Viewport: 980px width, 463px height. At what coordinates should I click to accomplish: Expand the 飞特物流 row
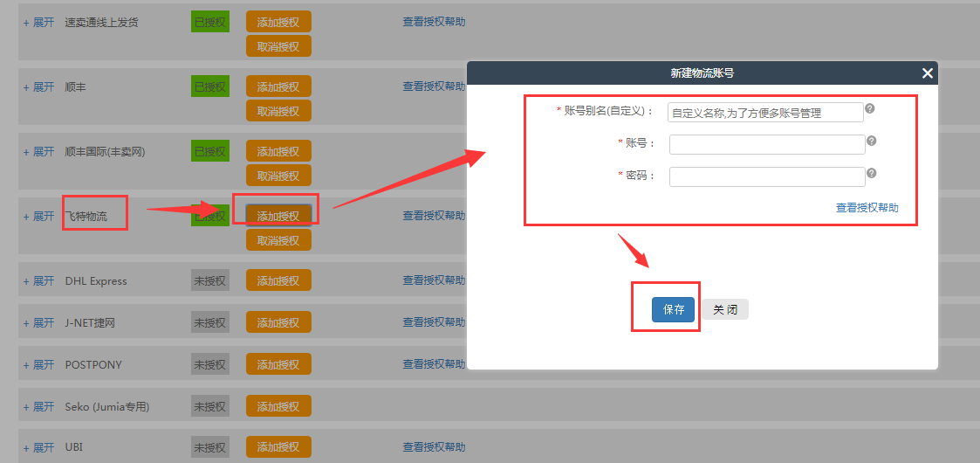(x=38, y=217)
